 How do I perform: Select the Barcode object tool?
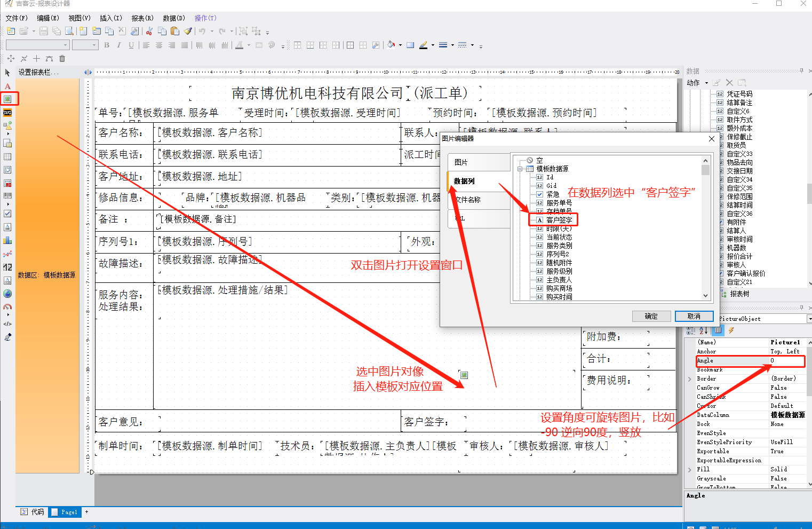point(7,196)
